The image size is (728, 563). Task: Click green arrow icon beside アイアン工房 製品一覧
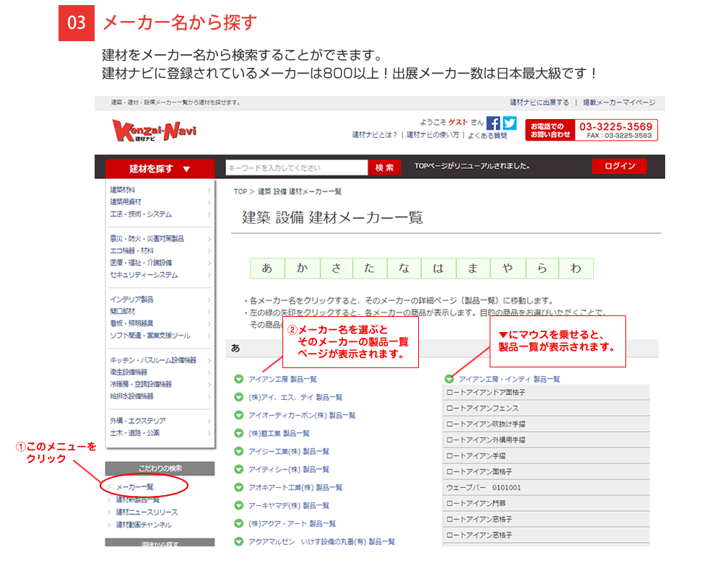(239, 379)
